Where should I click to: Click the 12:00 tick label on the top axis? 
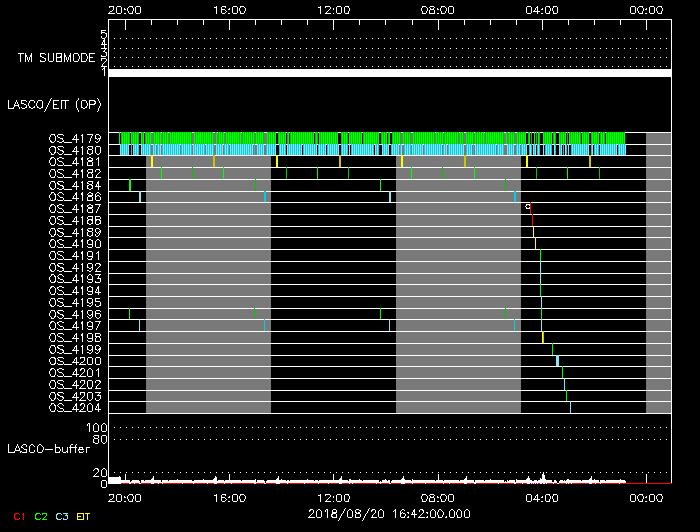click(332, 9)
